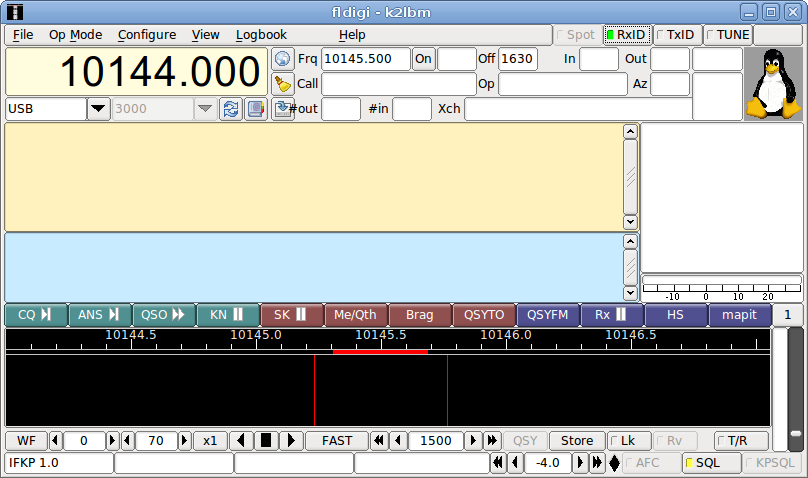Click the waterfall pause square button
Screen dimensions: 808x478
pyautogui.click(x=266, y=441)
